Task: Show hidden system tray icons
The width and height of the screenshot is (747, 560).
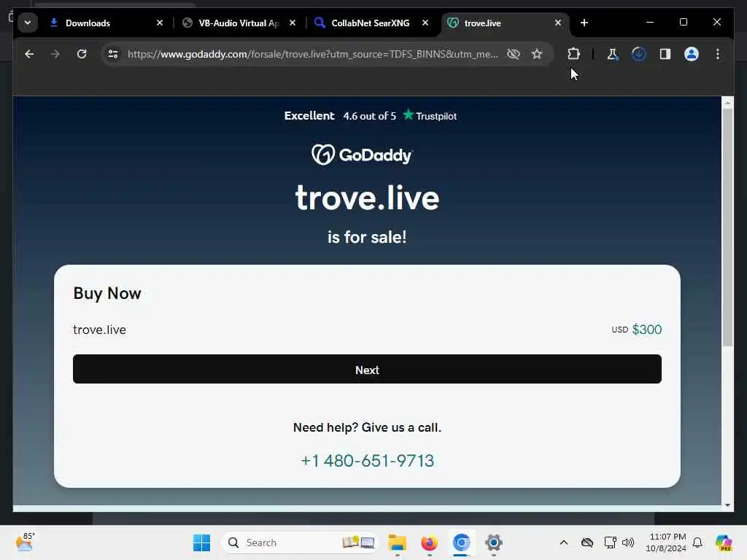Action: click(564, 542)
